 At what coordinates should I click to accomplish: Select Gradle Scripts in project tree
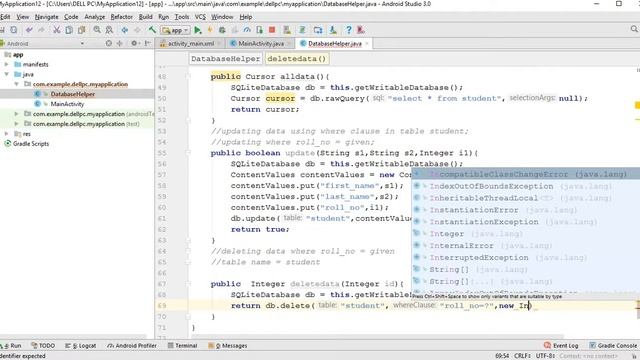point(31,143)
